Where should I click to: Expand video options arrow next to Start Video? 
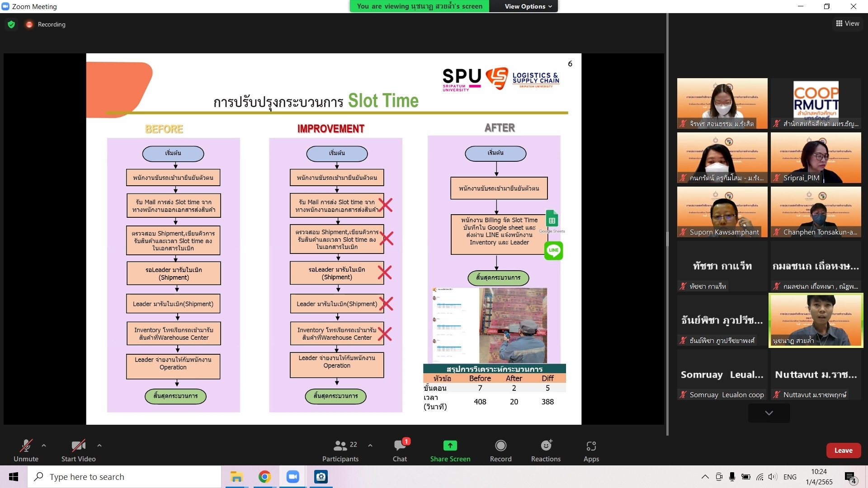[99, 446]
